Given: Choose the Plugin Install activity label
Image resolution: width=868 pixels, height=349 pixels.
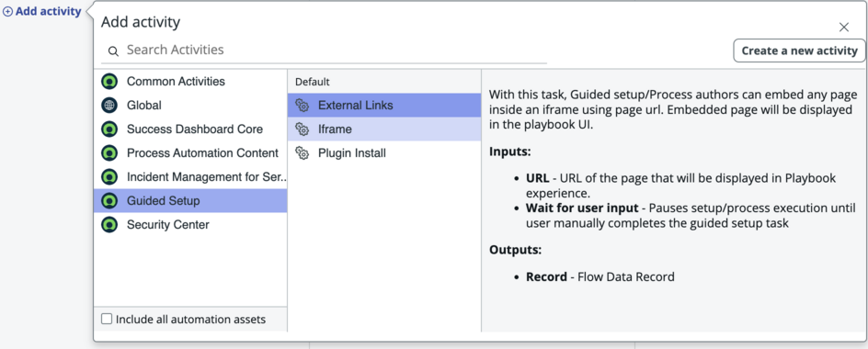Looking at the screenshot, I should point(351,153).
